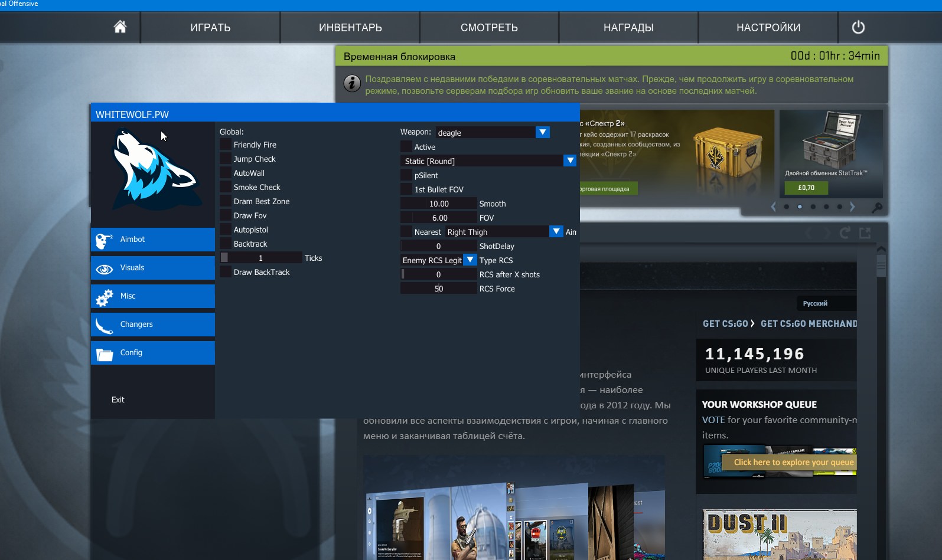Click the eye icon beside Visuals
The image size is (942, 560).
(x=105, y=269)
